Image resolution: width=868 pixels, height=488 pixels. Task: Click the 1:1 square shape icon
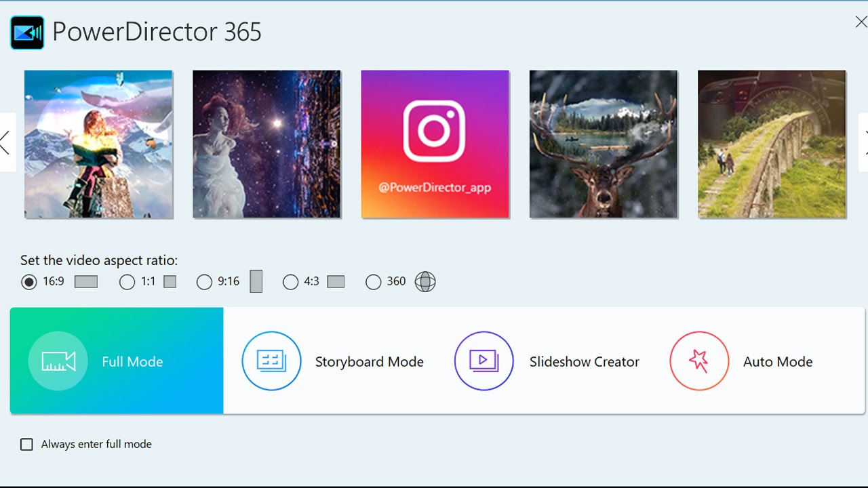coord(170,282)
